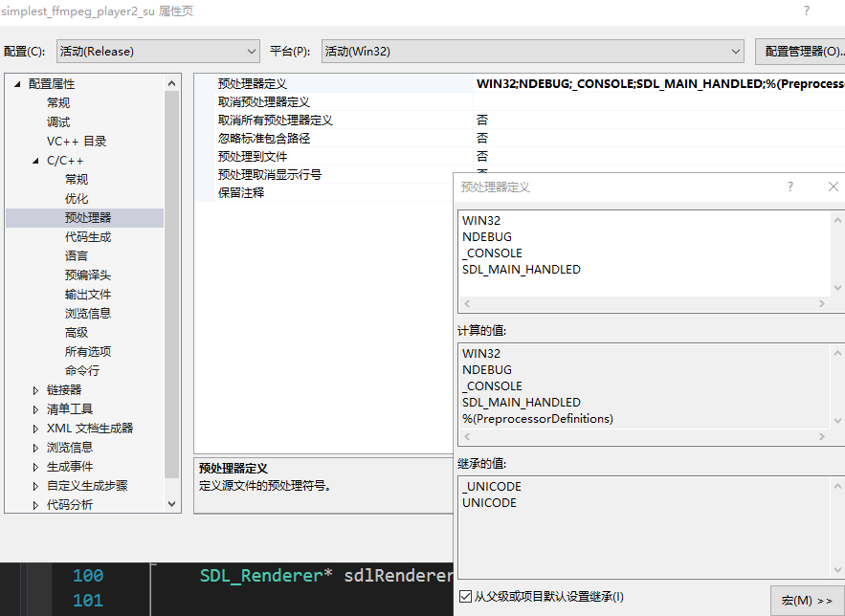This screenshot has width=845, height=616.
Task: Select the Precompiled Headers tree item
Action: [88, 275]
